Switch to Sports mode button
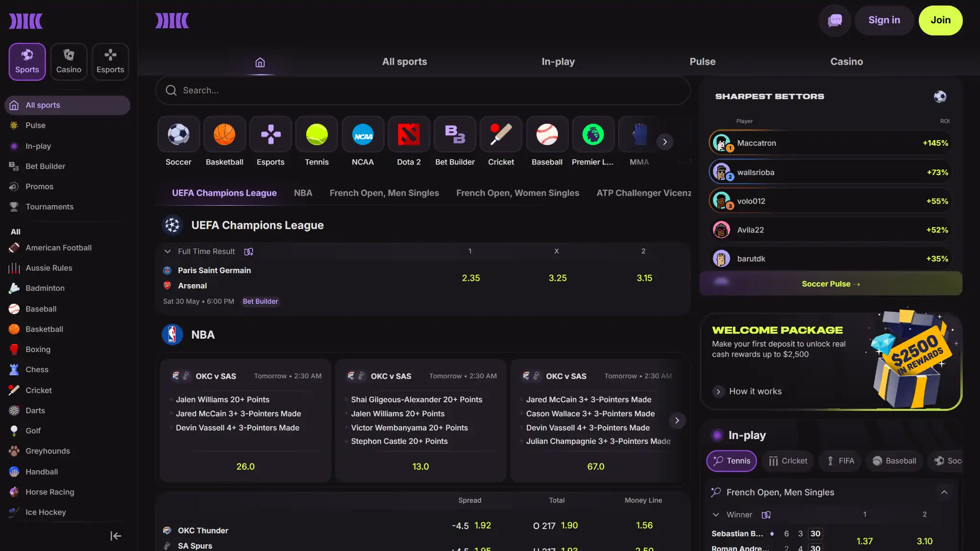Viewport: 980px width, 551px height. (27, 62)
